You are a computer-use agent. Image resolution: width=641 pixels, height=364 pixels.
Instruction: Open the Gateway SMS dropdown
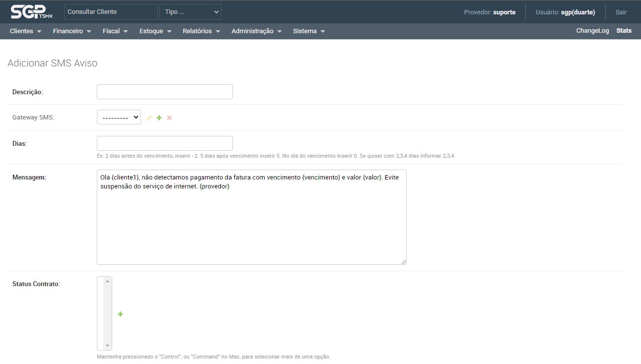click(x=119, y=118)
